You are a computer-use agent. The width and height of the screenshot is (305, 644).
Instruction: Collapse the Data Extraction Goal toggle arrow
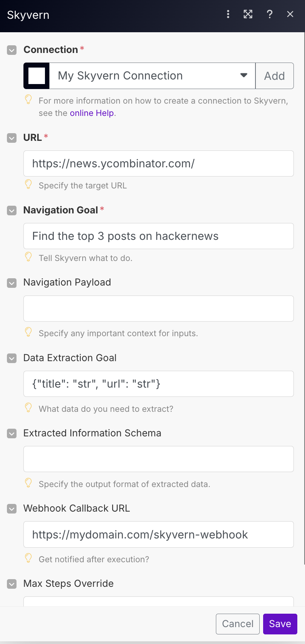pyautogui.click(x=12, y=358)
